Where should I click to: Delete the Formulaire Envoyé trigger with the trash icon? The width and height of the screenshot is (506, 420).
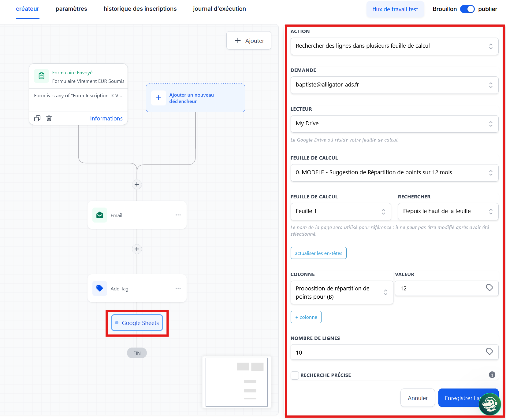49,118
